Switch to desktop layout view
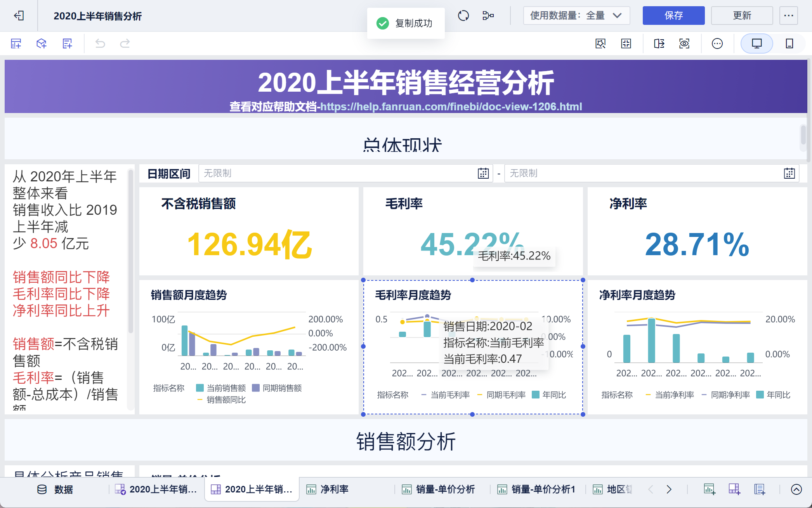 (x=756, y=43)
